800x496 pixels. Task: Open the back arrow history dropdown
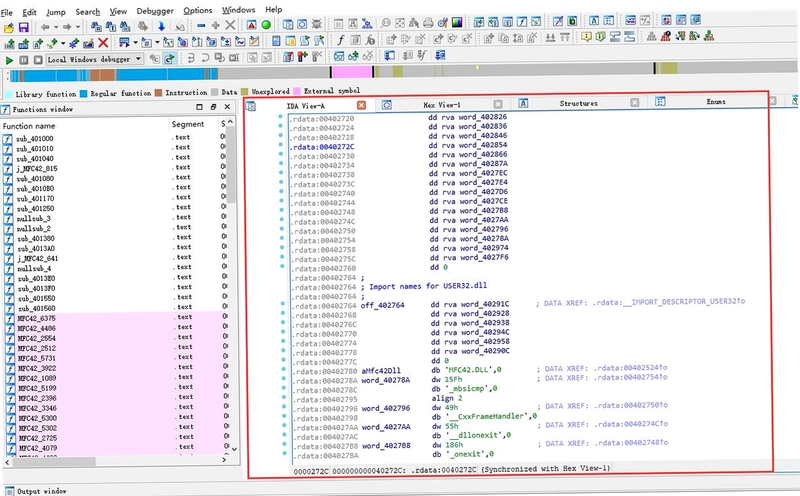(x=55, y=27)
